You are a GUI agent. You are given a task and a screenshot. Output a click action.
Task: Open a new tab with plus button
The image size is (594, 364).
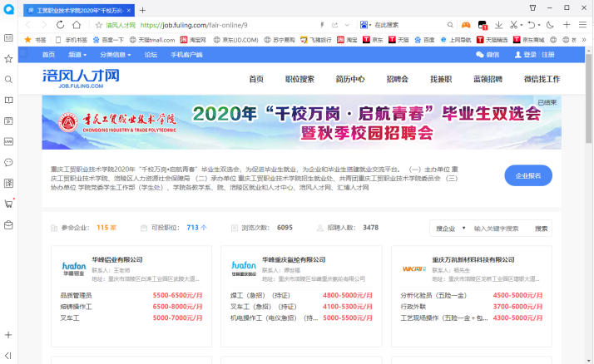[142, 10]
